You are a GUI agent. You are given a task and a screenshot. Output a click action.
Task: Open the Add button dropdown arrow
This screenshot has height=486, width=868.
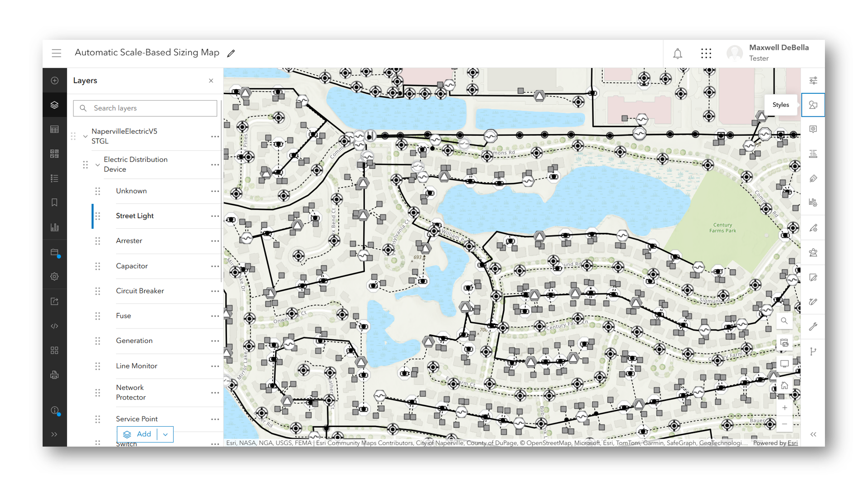click(x=165, y=434)
